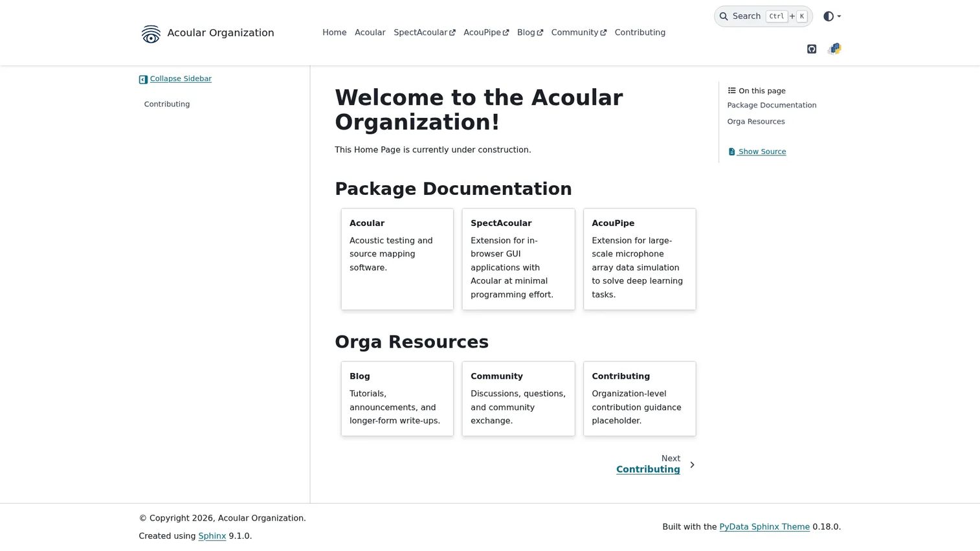Screen dimensions: 980x551
Task: Open the PyPI Python icon link
Action: pyautogui.click(x=834, y=49)
